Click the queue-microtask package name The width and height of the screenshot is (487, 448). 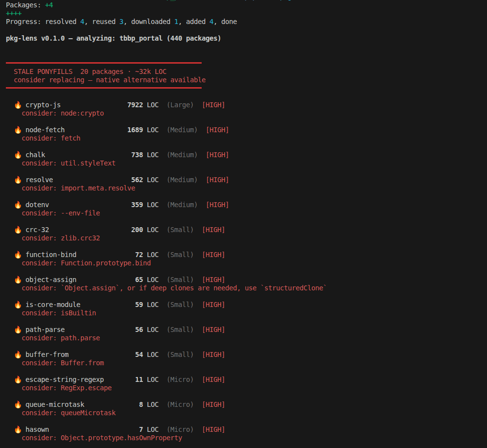point(55,404)
